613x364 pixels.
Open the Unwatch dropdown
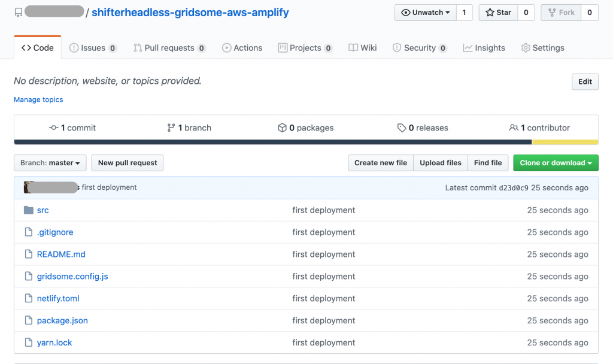[426, 13]
